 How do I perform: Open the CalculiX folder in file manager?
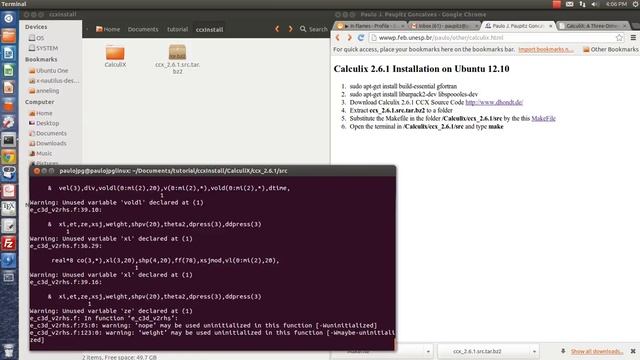[115, 56]
